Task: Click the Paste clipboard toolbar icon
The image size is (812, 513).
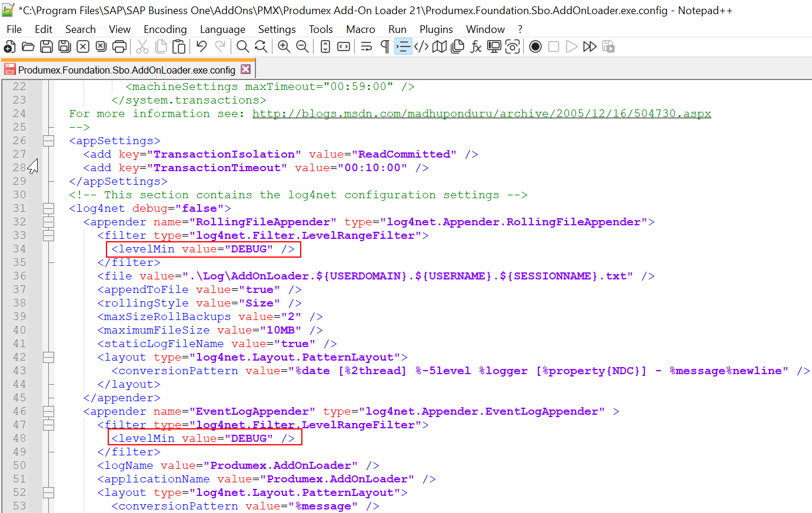Action: click(x=179, y=46)
